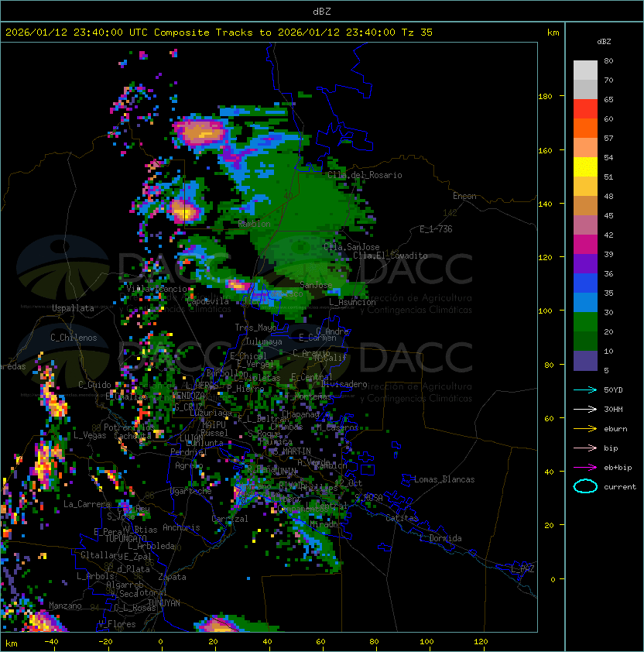Click the Rambion map label

[x=254, y=224]
